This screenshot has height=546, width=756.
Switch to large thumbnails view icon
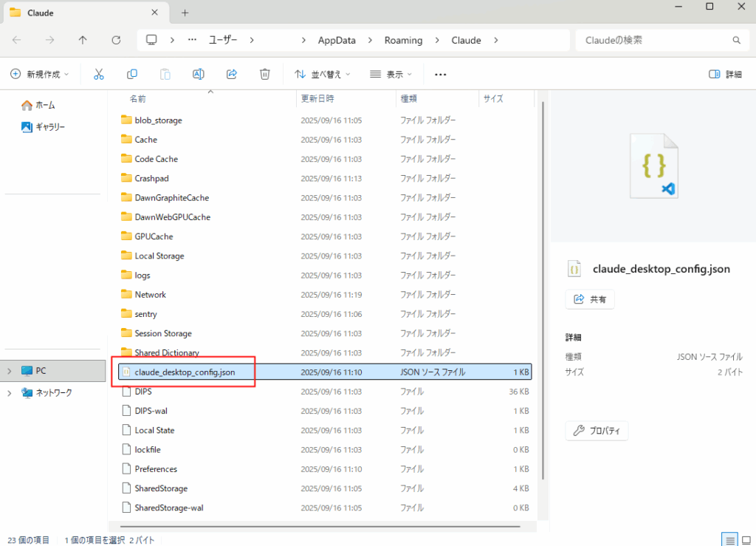746,540
